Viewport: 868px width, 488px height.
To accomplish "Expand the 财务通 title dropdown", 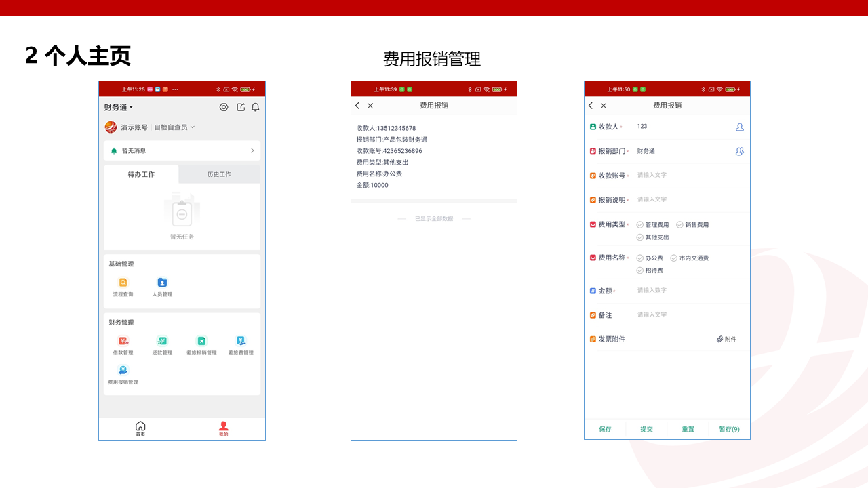I will (x=119, y=108).
